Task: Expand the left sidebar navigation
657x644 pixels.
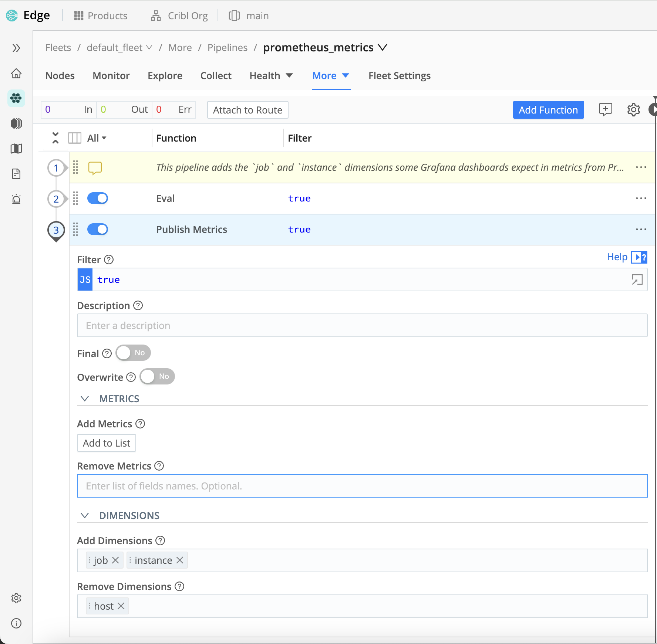Action: [x=16, y=48]
